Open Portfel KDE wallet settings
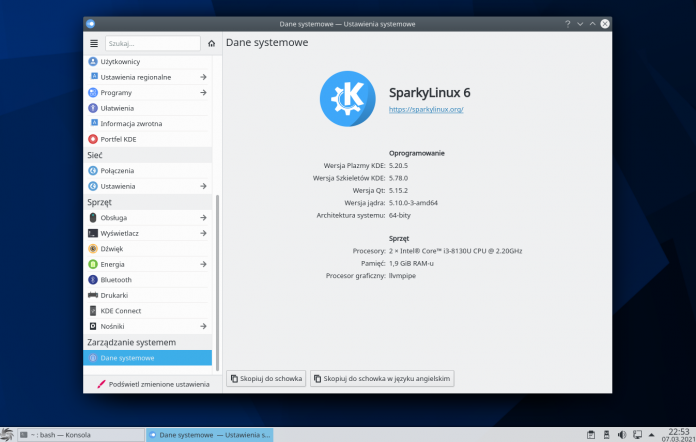The image size is (696, 442). [x=118, y=139]
